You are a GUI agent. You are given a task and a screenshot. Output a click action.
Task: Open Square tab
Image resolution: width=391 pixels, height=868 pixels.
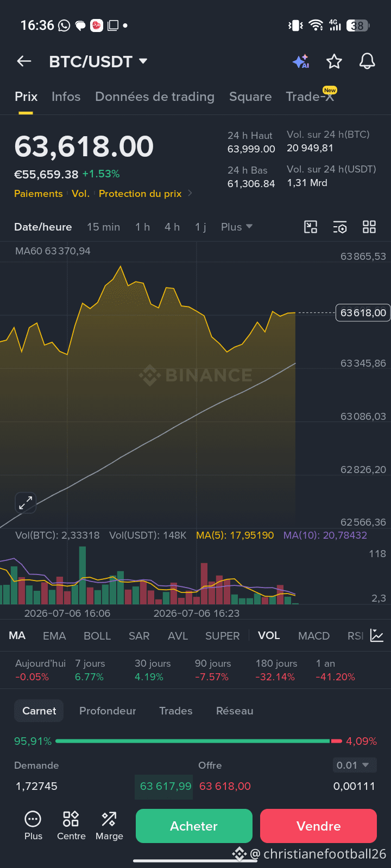(250, 97)
